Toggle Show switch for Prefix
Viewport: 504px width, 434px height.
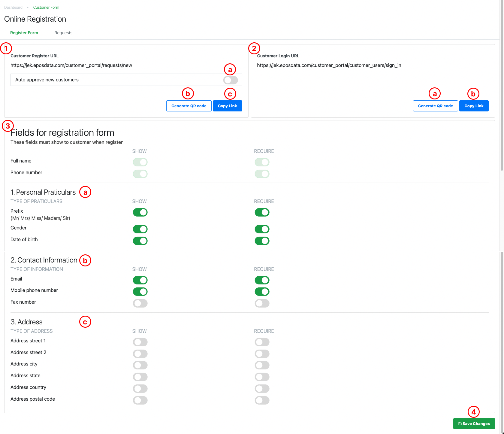tap(140, 212)
